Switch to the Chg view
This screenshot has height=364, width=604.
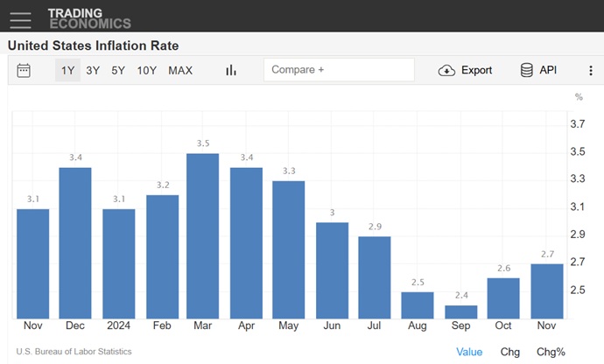(509, 352)
